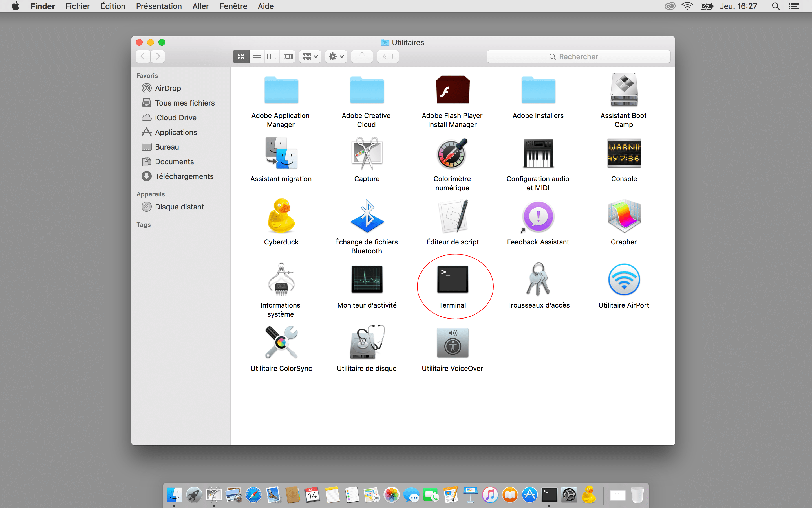Select the Capture utility icon
Screen dimensions: 812x508
coord(367,153)
